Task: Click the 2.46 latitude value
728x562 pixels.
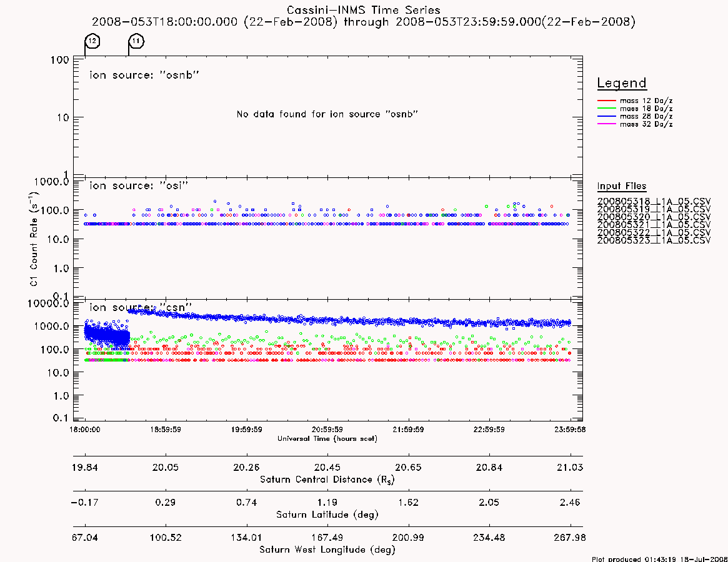Action: (570, 503)
